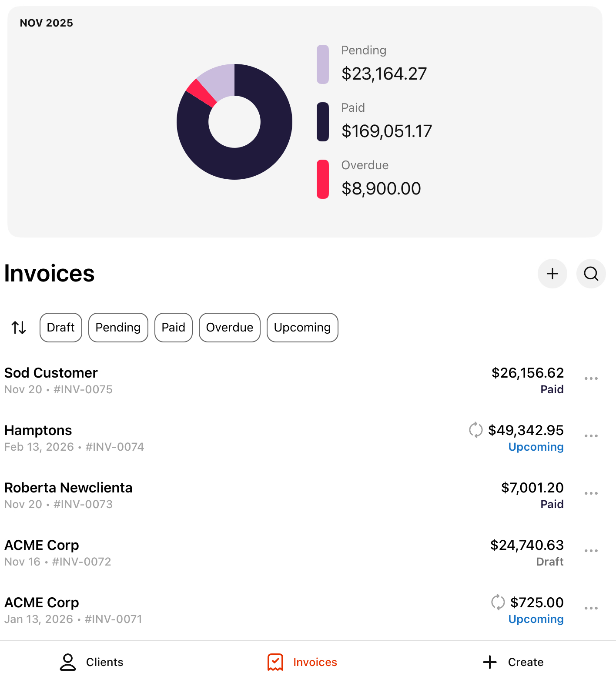Image resolution: width=616 pixels, height=683 pixels.
Task: Expand options menu for INV-0072 invoice
Action: click(591, 551)
